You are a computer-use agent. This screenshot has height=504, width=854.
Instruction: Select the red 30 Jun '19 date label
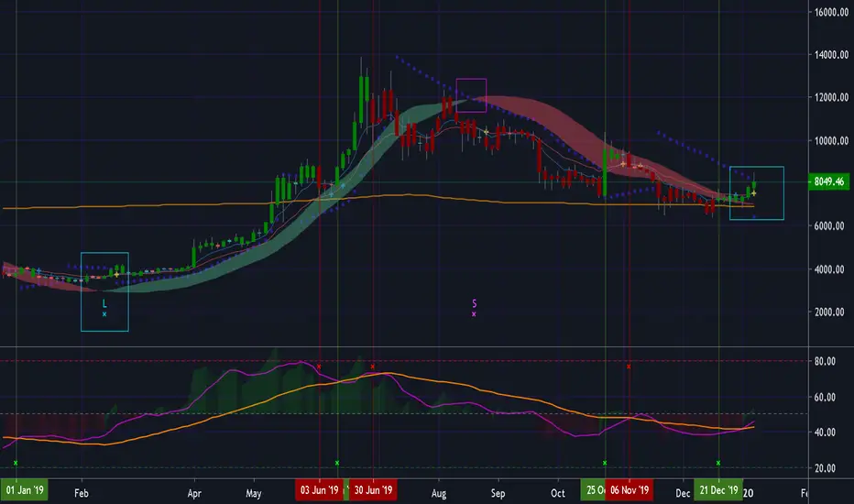(x=373, y=490)
